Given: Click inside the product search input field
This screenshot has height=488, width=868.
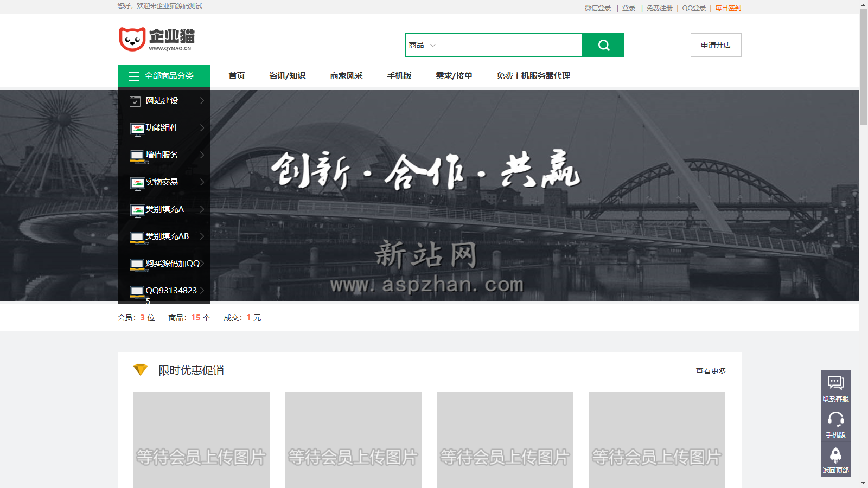Looking at the screenshot, I should pyautogui.click(x=510, y=45).
